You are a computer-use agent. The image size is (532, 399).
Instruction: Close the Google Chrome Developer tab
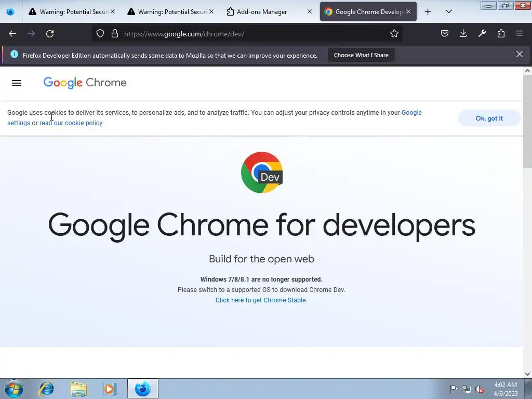point(408,11)
